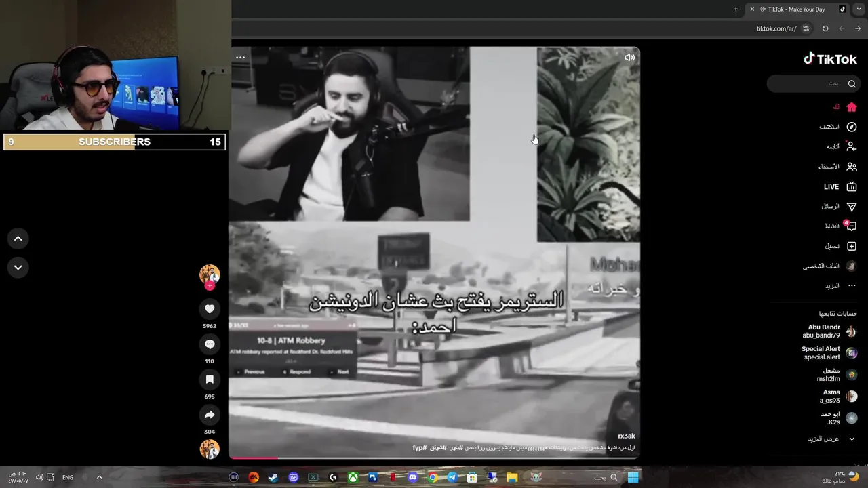The image size is (868, 488).
Task: Open K2s followed account
Action: tap(839, 418)
